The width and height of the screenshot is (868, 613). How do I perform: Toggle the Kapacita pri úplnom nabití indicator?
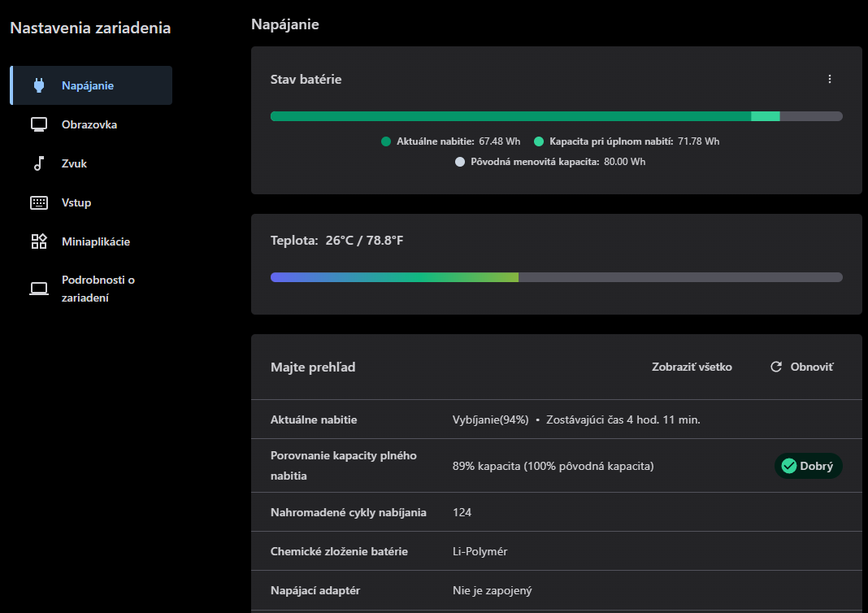[537, 141]
